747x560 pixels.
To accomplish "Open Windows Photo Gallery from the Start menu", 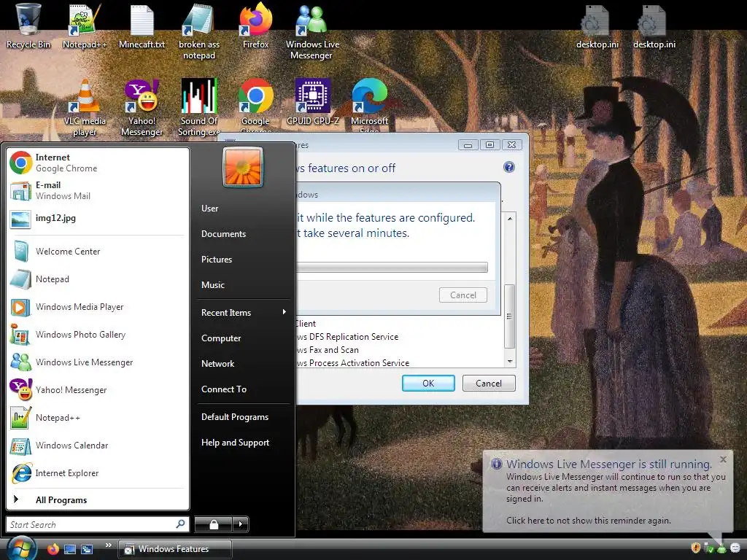I will (98, 334).
